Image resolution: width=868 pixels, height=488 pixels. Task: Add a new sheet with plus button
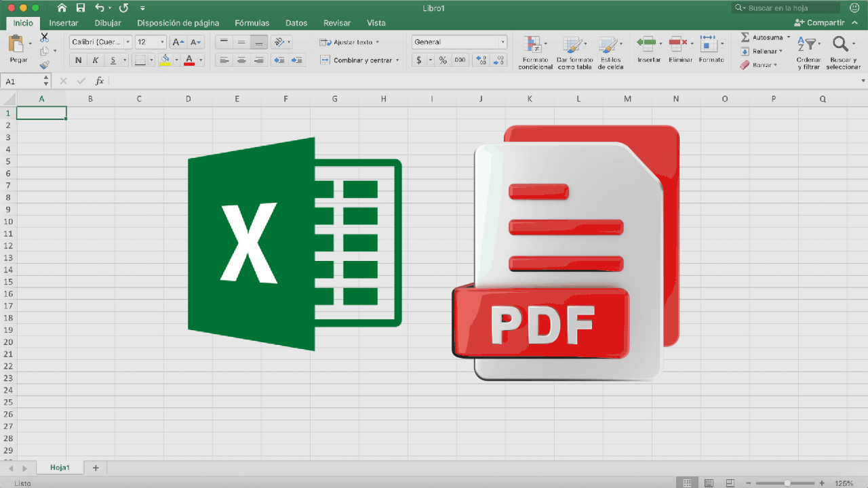[x=96, y=468]
